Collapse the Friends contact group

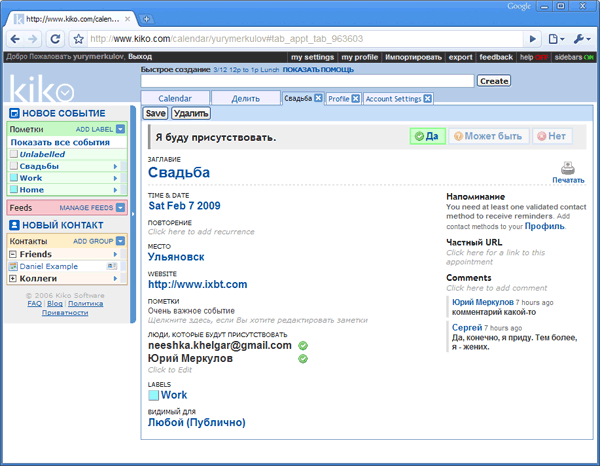pyautogui.click(x=13, y=254)
